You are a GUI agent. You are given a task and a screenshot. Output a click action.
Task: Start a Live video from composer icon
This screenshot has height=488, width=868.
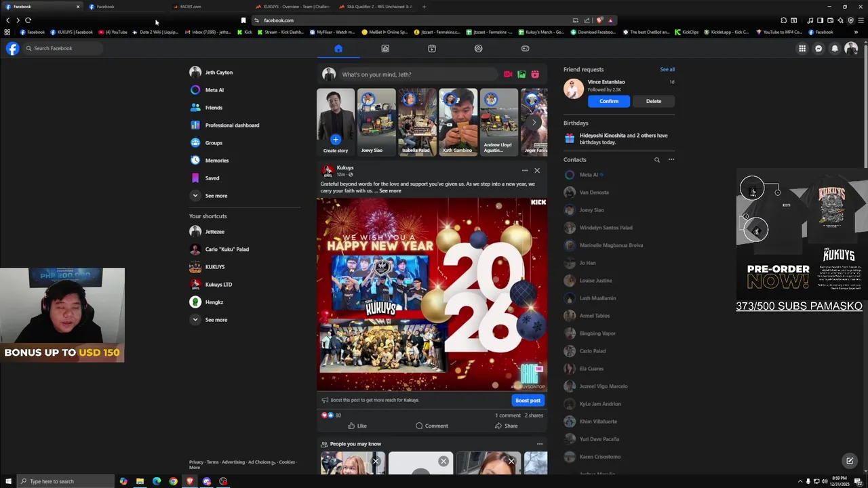click(x=508, y=75)
